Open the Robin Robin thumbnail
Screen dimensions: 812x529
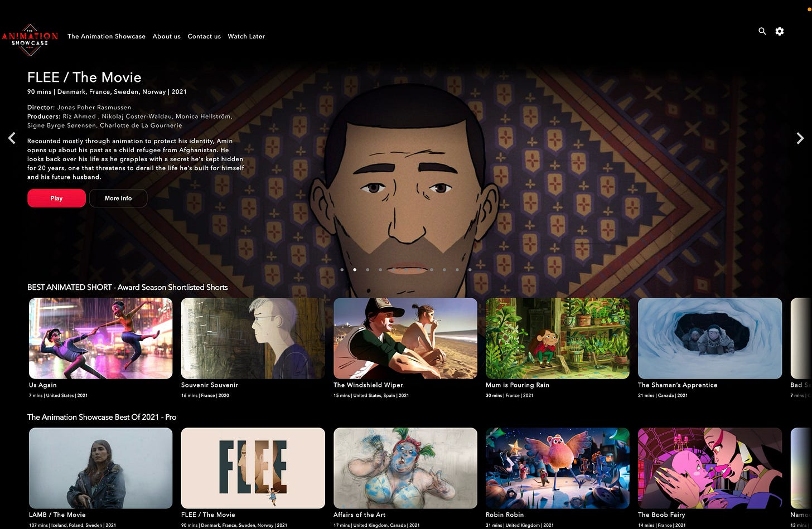[x=558, y=468]
